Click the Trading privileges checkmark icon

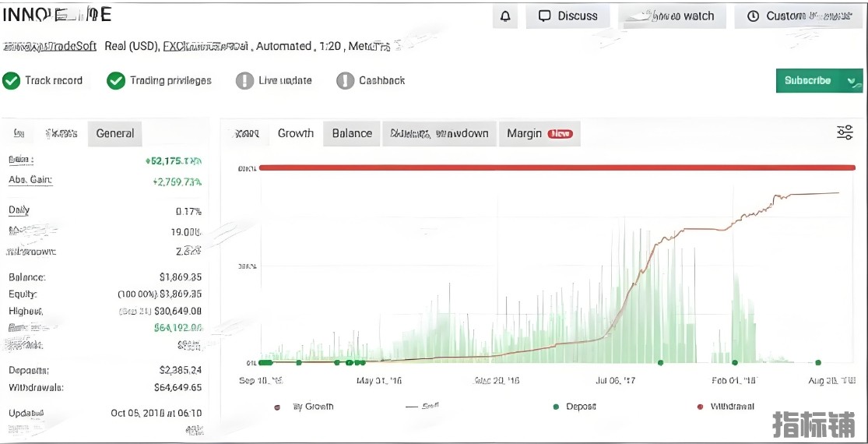[x=116, y=81]
